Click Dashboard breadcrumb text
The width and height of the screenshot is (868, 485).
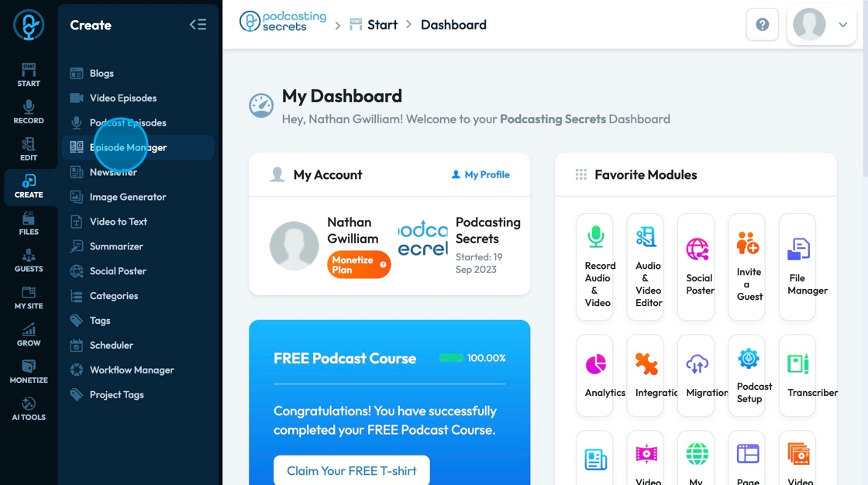point(453,25)
